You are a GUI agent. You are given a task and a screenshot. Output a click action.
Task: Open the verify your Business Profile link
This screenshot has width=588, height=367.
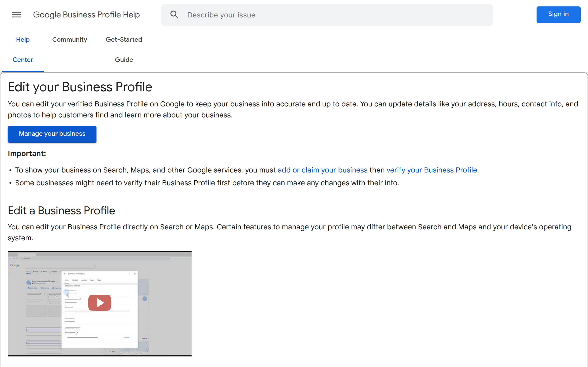(432, 170)
